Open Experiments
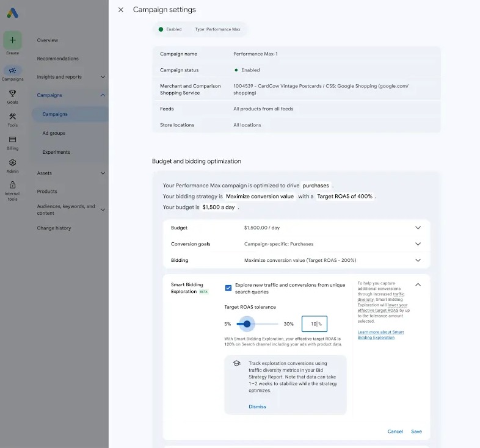480x448 pixels. 56,152
